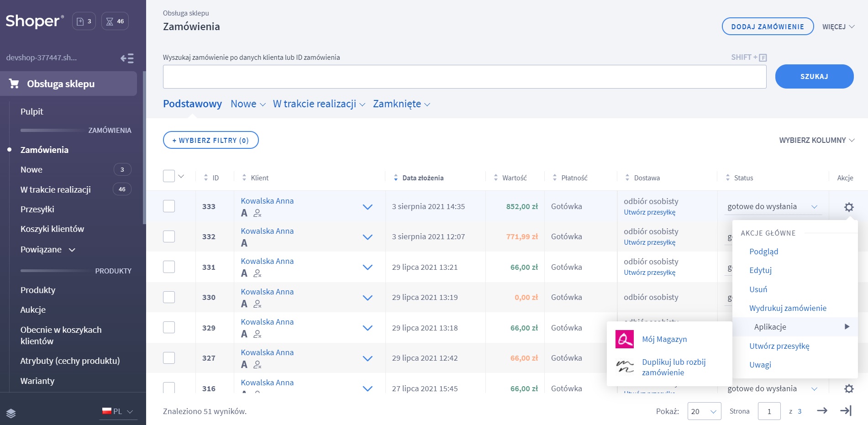The height and width of the screenshot is (425, 868).
Task: Click the Mój Magazyn pink app icon
Action: pos(624,339)
